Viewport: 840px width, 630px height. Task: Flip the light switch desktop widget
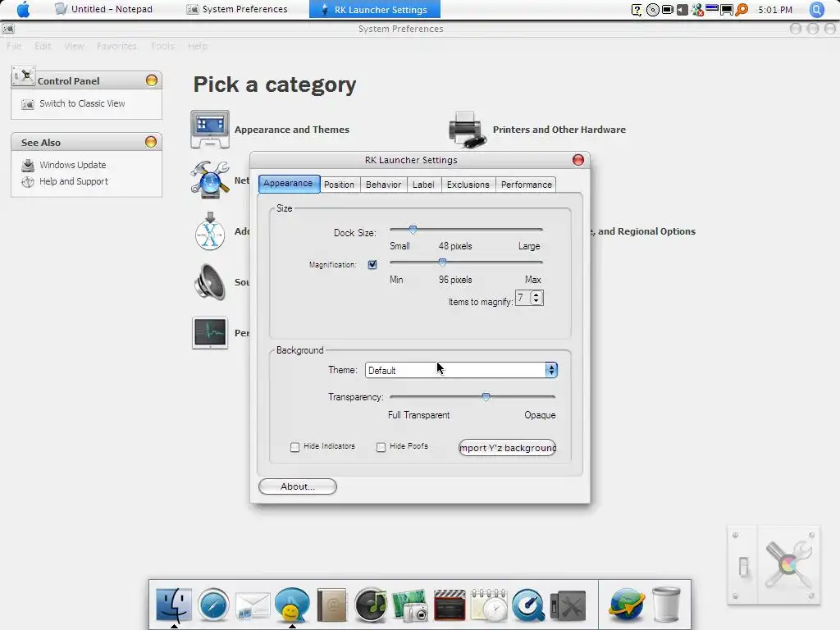742,565
